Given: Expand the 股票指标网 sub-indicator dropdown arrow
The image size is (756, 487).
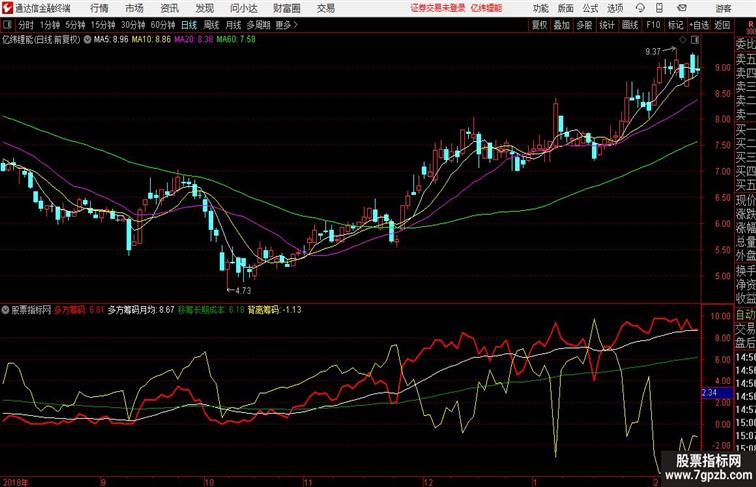Looking at the screenshot, I should point(5,310).
